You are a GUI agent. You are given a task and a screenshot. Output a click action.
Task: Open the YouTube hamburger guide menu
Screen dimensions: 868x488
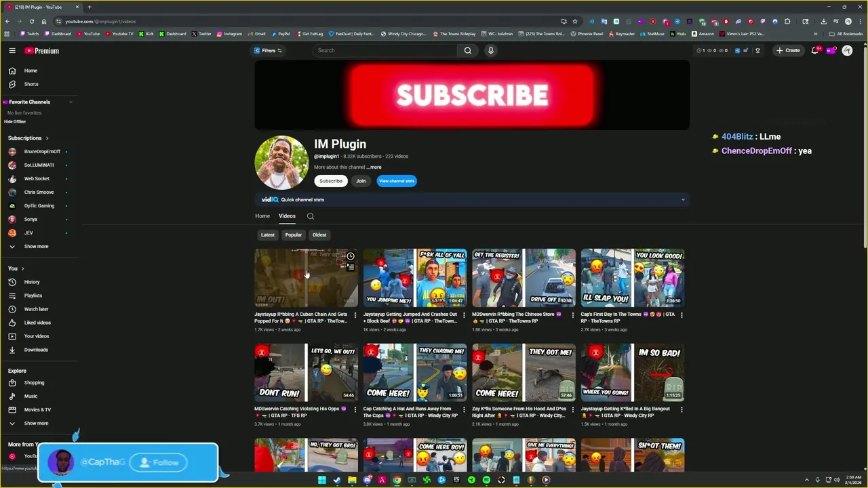[12, 50]
